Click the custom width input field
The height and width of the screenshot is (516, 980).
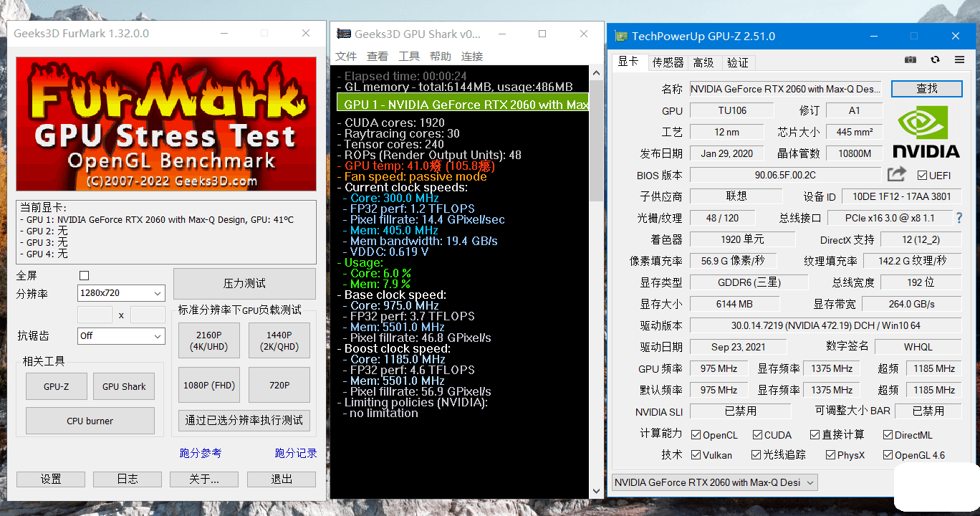point(95,315)
